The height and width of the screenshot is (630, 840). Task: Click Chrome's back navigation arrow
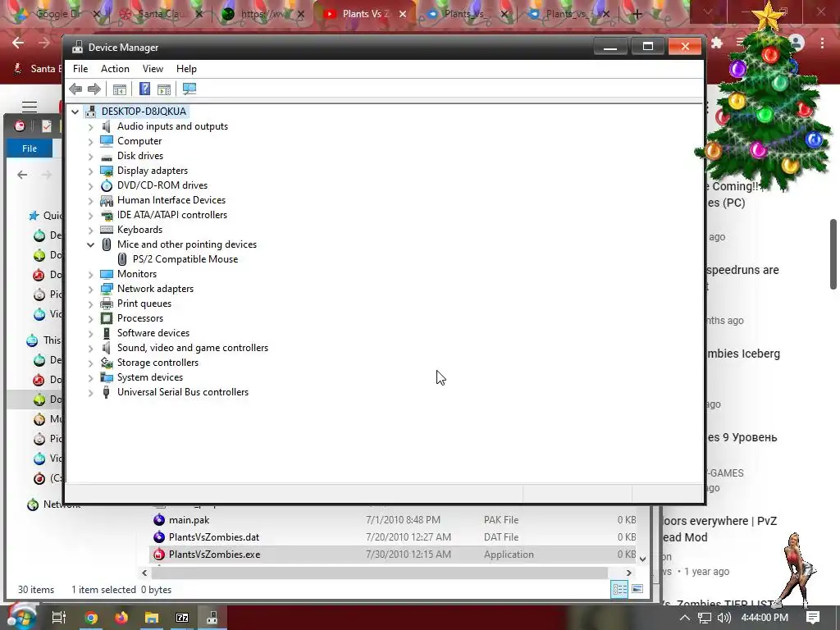tap(18, 43)
